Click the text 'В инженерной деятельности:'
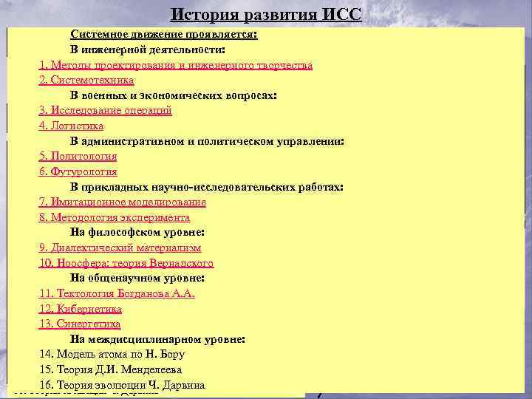This screenshot has height=399, width=532. click(x=148, y=50)
